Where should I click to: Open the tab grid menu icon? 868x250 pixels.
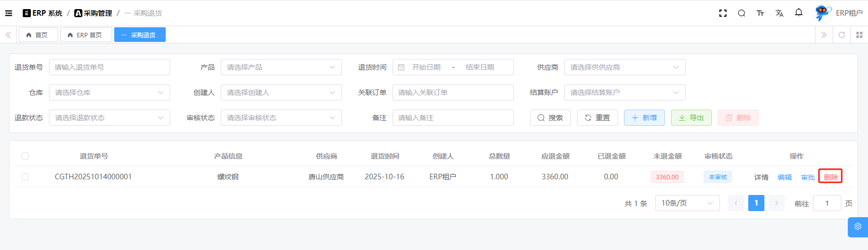[859, 35]
